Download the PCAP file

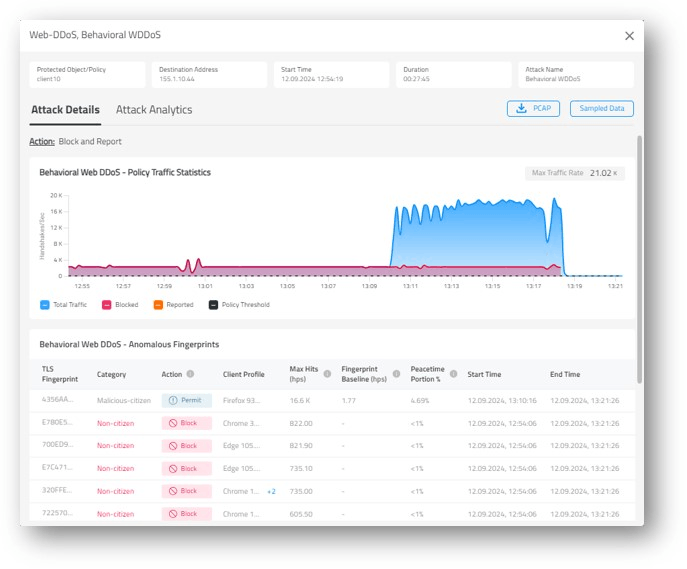(x=533, y=109)
